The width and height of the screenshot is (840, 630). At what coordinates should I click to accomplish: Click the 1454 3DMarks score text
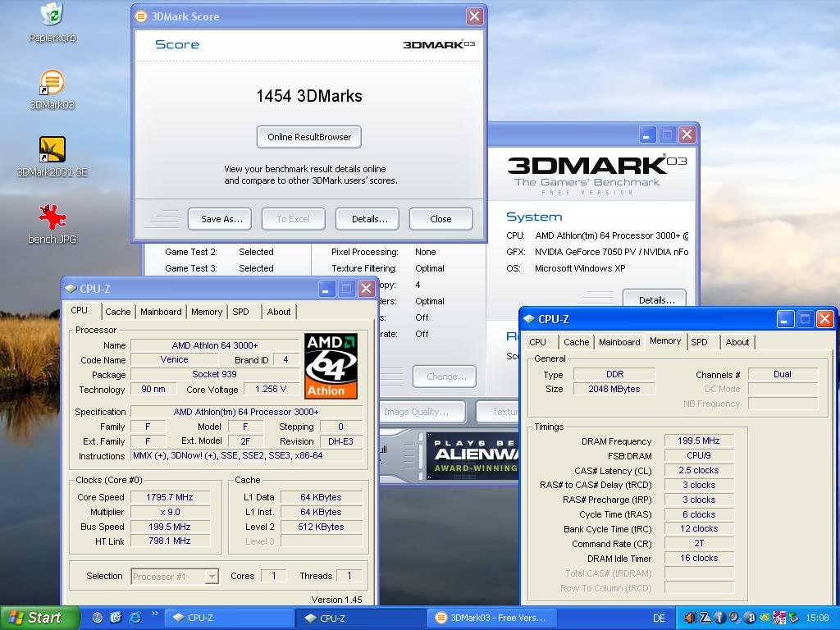click(309, 96)
